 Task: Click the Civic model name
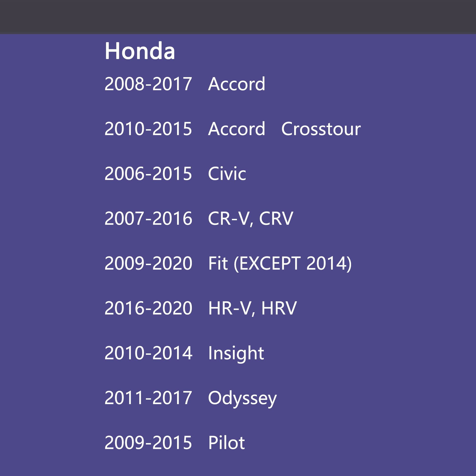tap(227, 174)
